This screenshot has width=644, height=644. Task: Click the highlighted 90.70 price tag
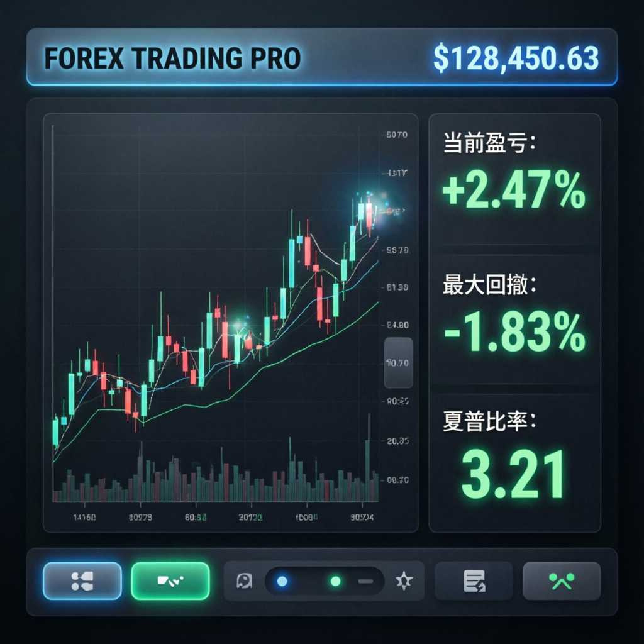pos(398,363)
